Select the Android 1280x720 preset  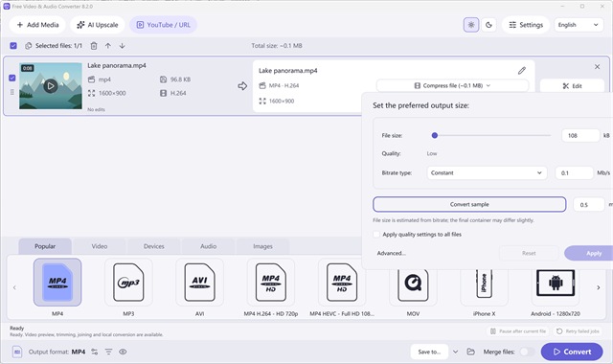point(556,286)
